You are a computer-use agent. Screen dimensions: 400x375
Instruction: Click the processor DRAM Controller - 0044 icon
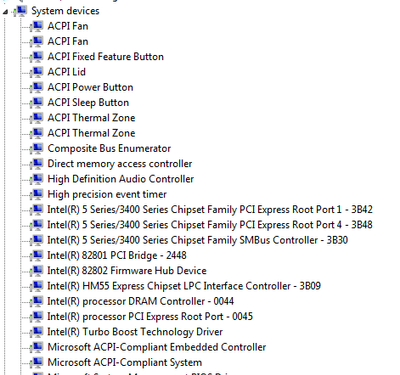point(36,301)
